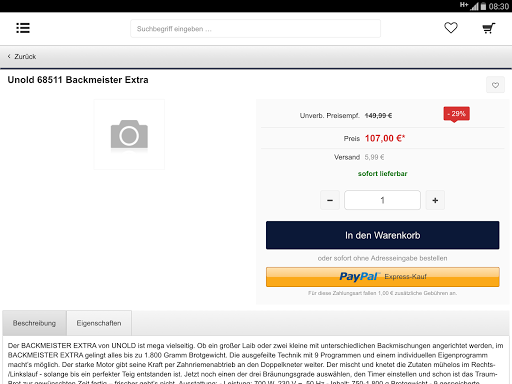The height and width of the screenshot is (384, 512).
Task: Tap the product title Unold 68511 Backmeister Extra
Action: pos(78,80)
